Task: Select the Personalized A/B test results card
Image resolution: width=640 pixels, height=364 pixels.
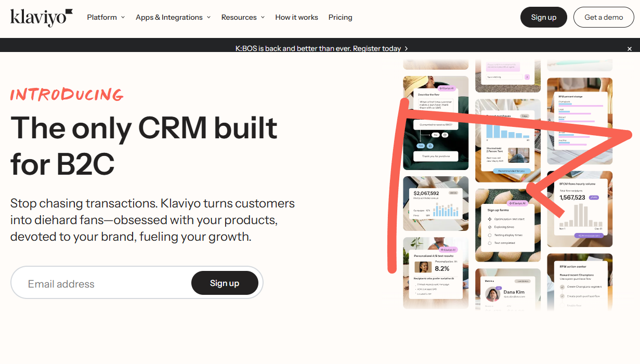Action: (x=436, y=274)
